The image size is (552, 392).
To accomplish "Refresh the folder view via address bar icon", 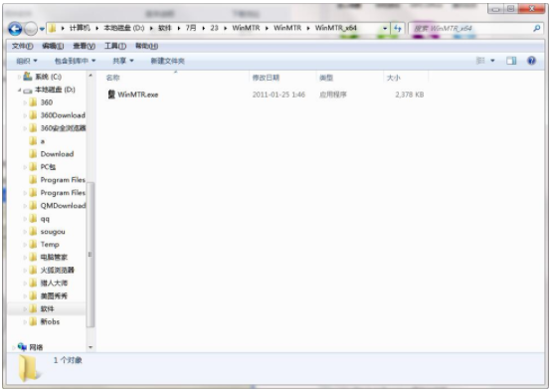I will coord(398,28).
